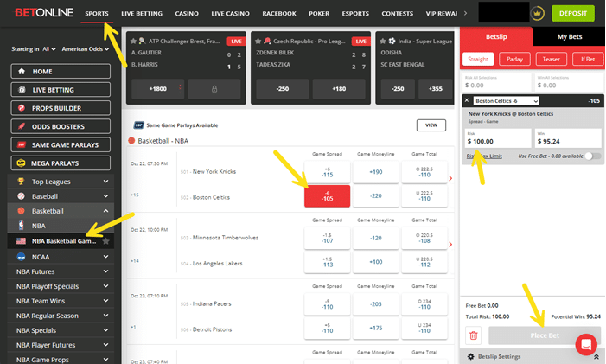Click the View button for Same Game Parlays
Image resolution: width=606 pixels, height=364 pixels.
(x=431, y=125)
